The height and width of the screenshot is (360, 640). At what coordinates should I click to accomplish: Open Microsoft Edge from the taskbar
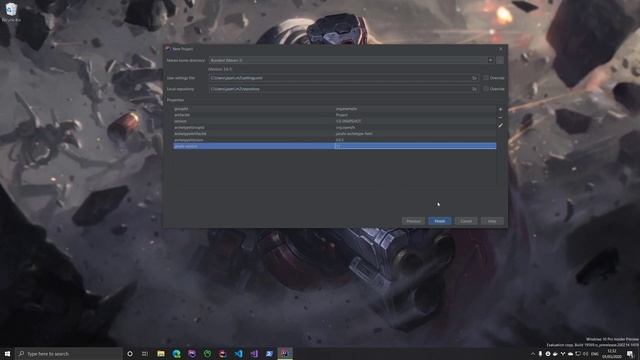(x=176, y=353)
